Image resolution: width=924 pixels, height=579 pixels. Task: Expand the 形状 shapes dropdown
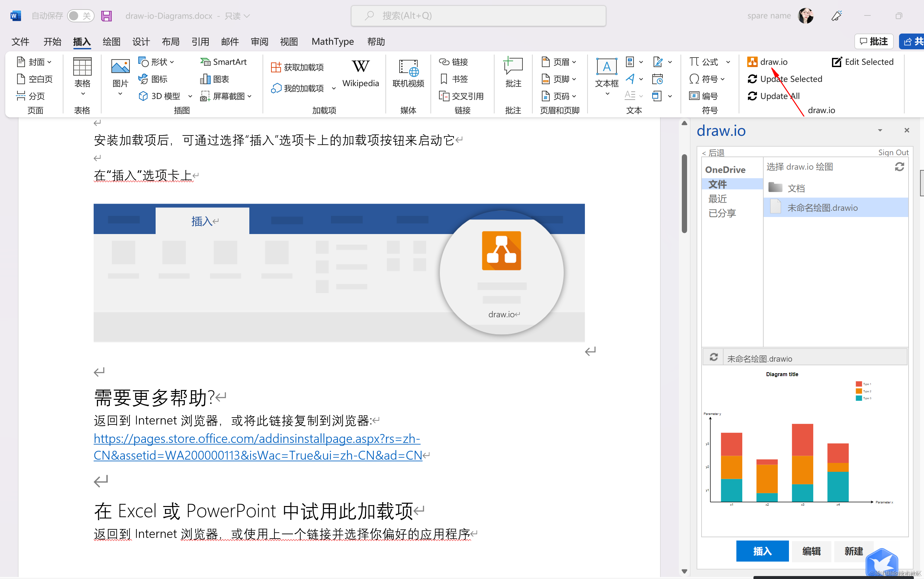(x=172, y=62)
